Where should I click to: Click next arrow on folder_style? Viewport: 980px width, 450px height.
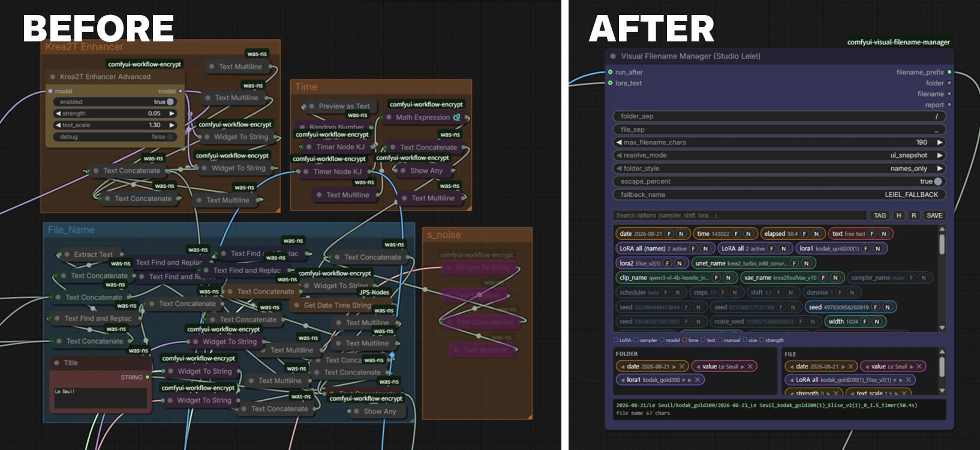coord(940,169)
